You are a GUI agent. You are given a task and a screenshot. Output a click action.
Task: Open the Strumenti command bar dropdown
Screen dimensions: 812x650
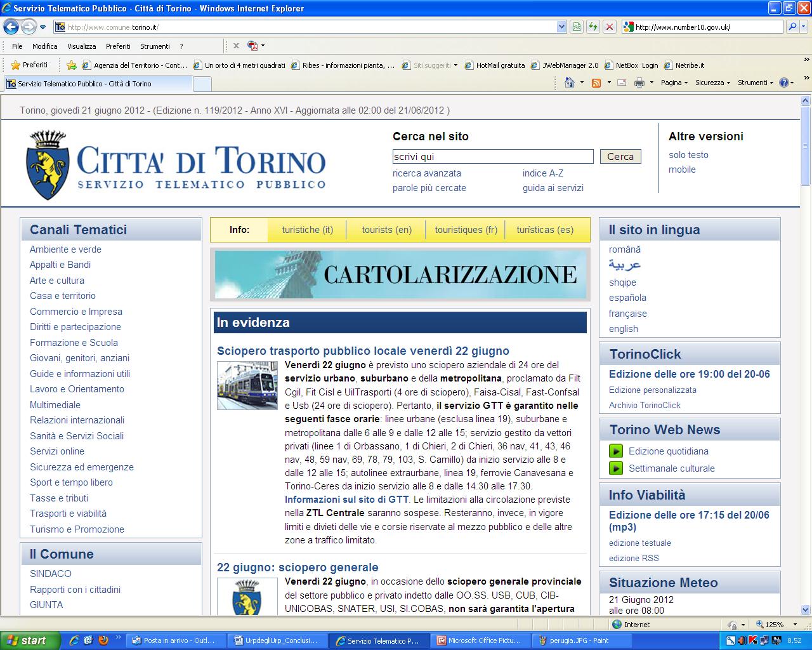coord(756,83)
